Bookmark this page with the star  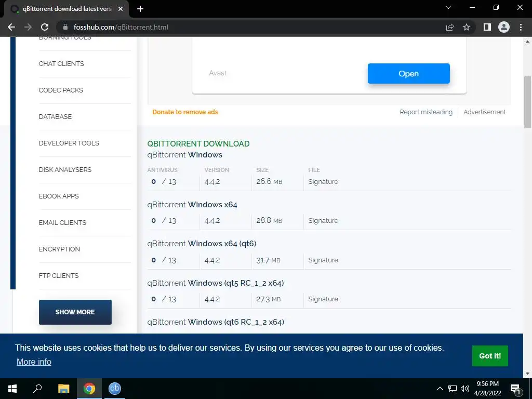point(467,27)
